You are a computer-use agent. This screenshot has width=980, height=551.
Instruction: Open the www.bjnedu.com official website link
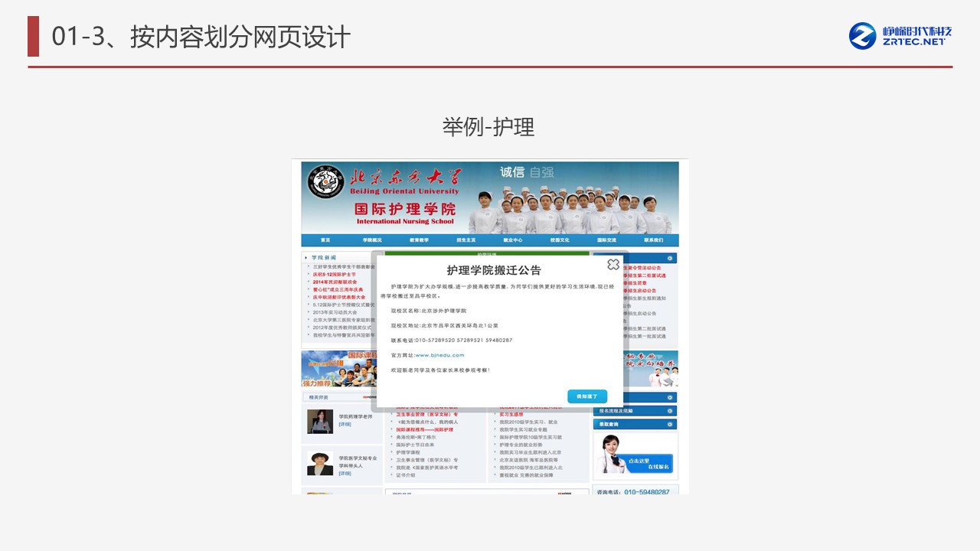(x=439, y=355)
